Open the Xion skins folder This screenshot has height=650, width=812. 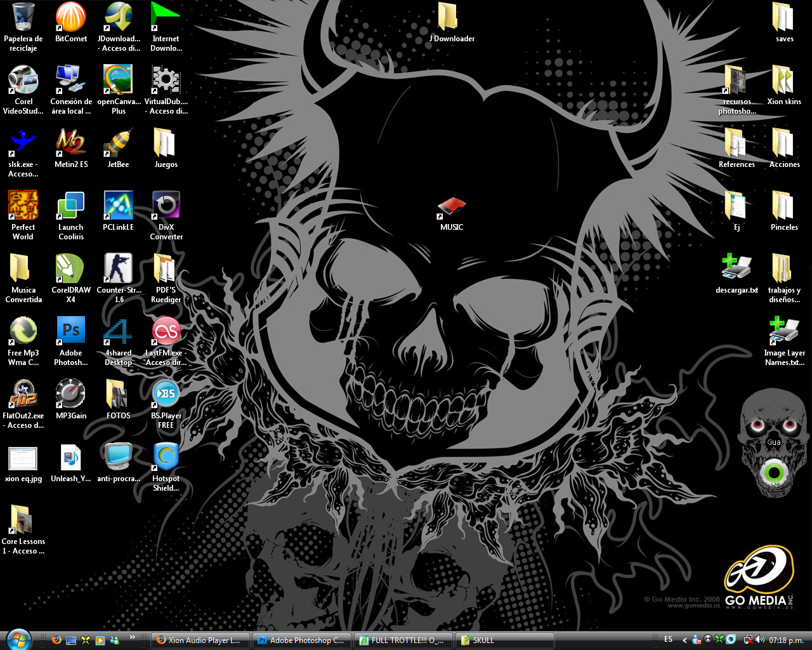(x=785, y=80)
